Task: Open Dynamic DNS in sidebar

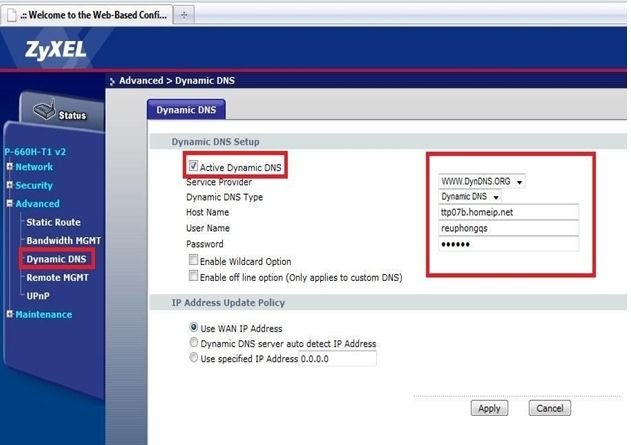Action: click(x=56, y=259)
